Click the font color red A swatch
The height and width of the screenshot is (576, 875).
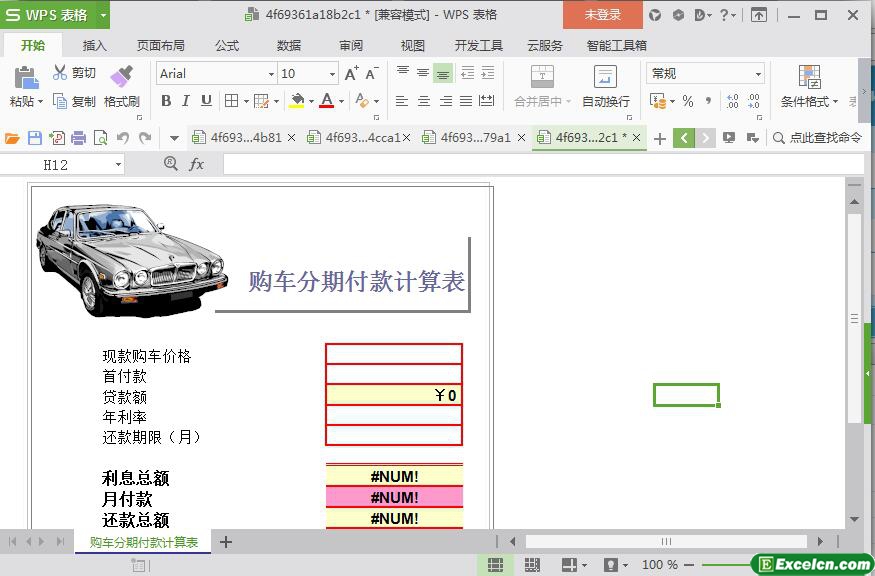(x=326, y=101)
